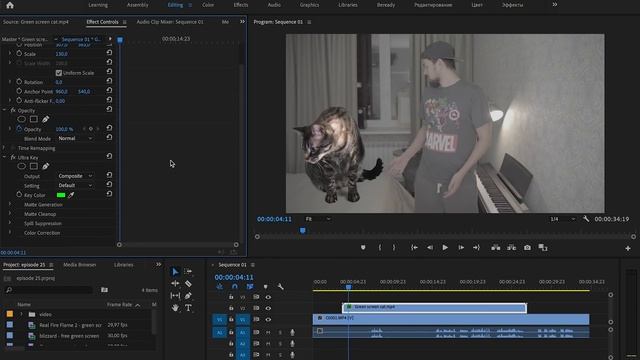
Task: Switch to Color workspace
Action: [x=208, y=5]
